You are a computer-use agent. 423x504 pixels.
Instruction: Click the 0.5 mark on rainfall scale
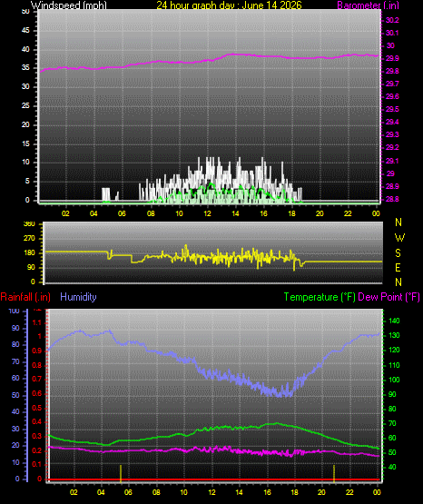click(37, 408)
